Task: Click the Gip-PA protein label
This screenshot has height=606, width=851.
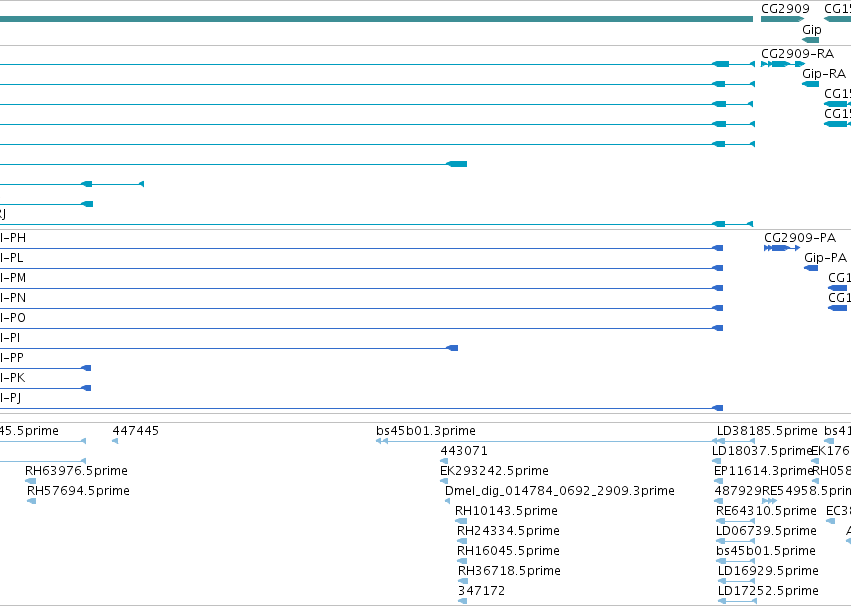Action: click(825, 258)
